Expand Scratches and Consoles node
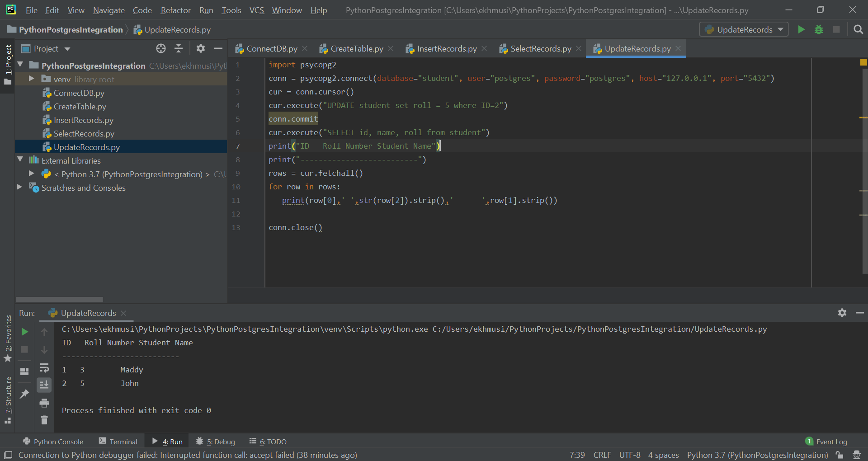The width and height of the screenshot is (868, 461). pos(19,187)
